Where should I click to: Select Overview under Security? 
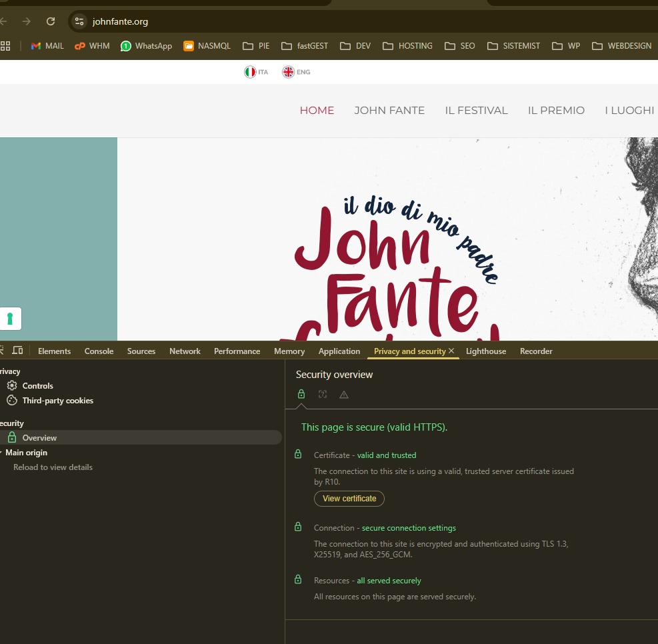point(141,437)
